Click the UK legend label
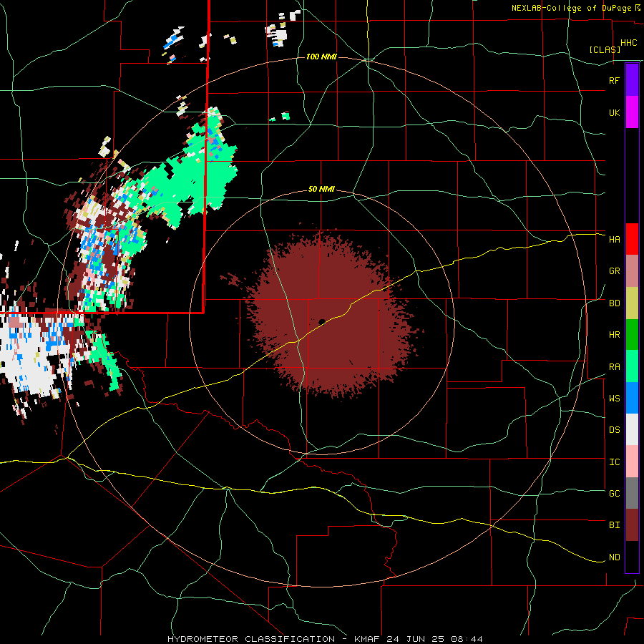This screenshot has height=644, width=644. [x=614, y=112]
